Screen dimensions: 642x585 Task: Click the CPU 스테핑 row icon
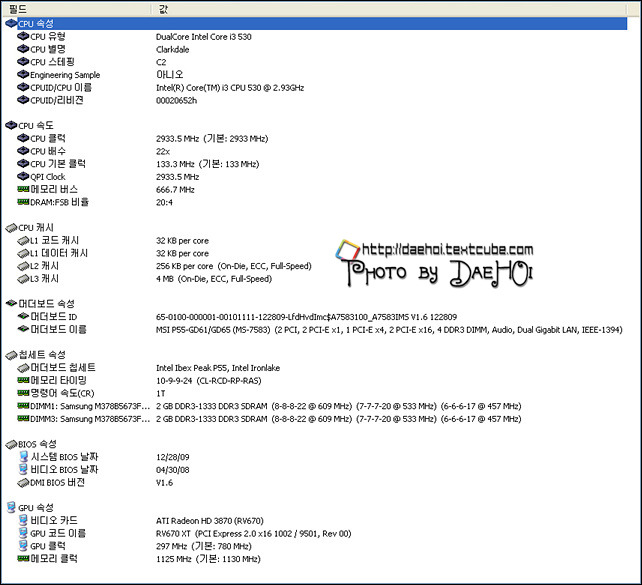click(23, 62)
